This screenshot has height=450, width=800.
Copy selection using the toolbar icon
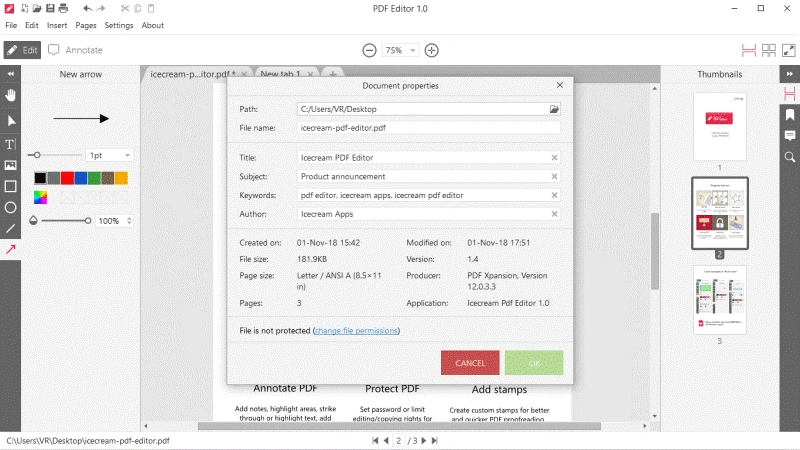(x=138, y=8)
